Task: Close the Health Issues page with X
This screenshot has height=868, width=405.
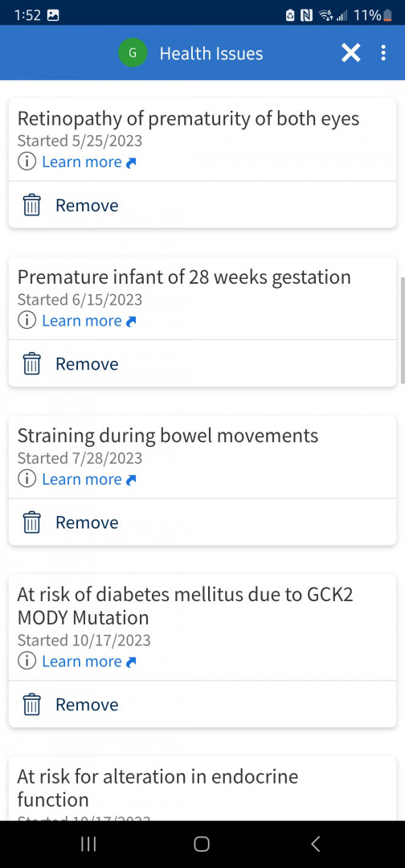Action: 351,53
